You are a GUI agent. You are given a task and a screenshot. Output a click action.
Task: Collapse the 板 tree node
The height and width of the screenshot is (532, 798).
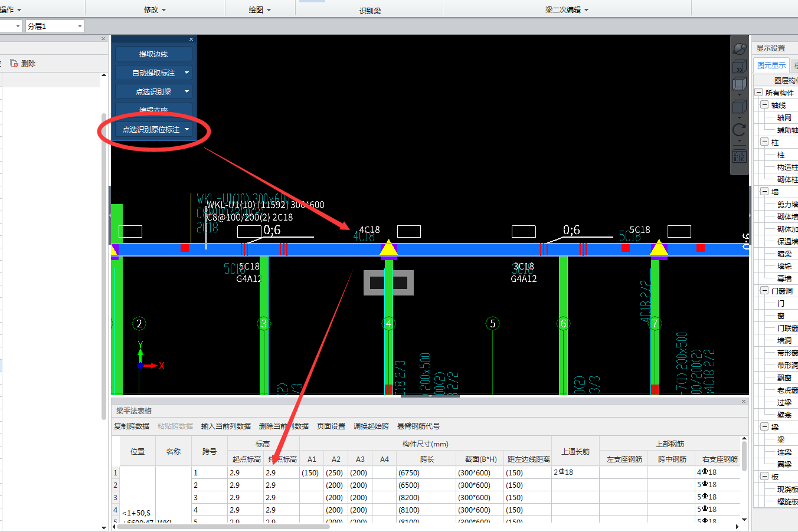point(765,477)
